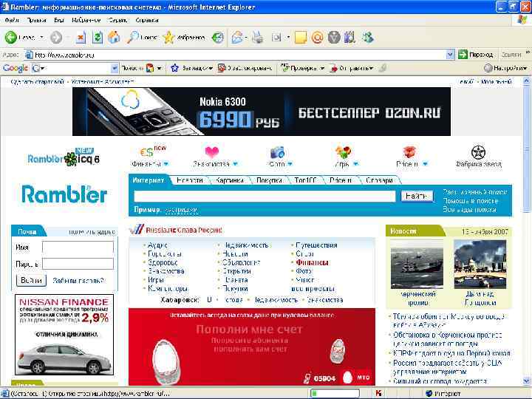Go to Home page icon
532x399 pixels.
[x=114, y=38]
